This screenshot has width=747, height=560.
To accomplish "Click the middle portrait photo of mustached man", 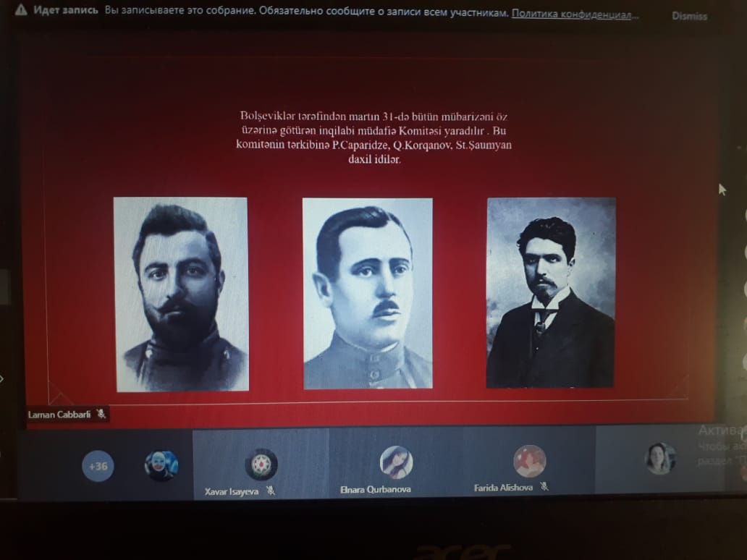I will coord(368,293).
